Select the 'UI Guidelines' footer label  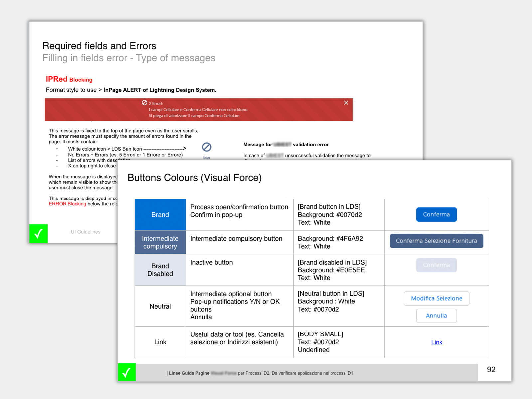pos(85,232)
